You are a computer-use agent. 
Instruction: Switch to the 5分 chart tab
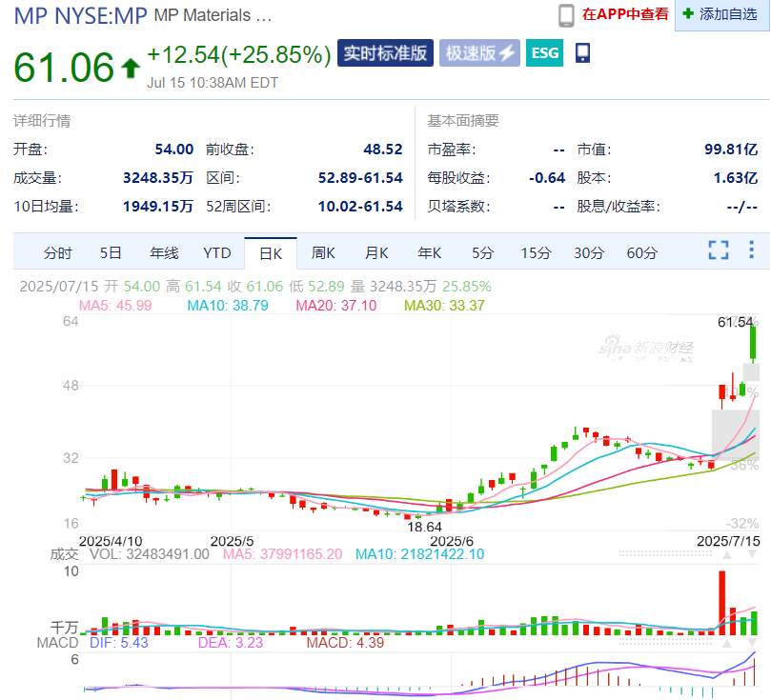[x=482, y=253]
